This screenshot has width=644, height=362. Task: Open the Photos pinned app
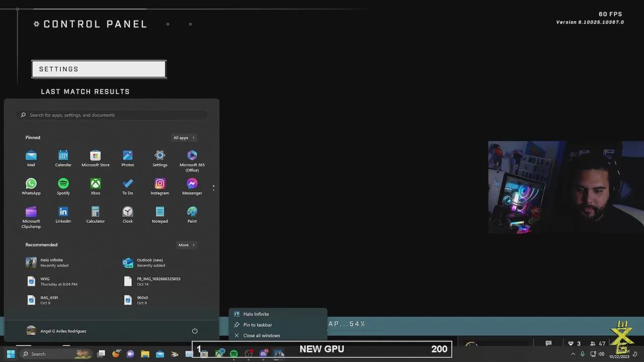click(128, 158)
